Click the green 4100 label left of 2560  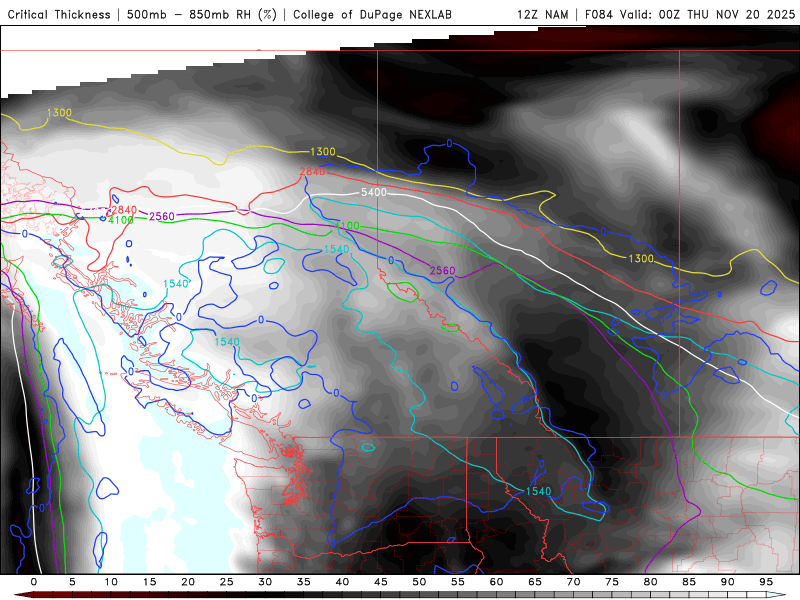(x=121, y=220)
